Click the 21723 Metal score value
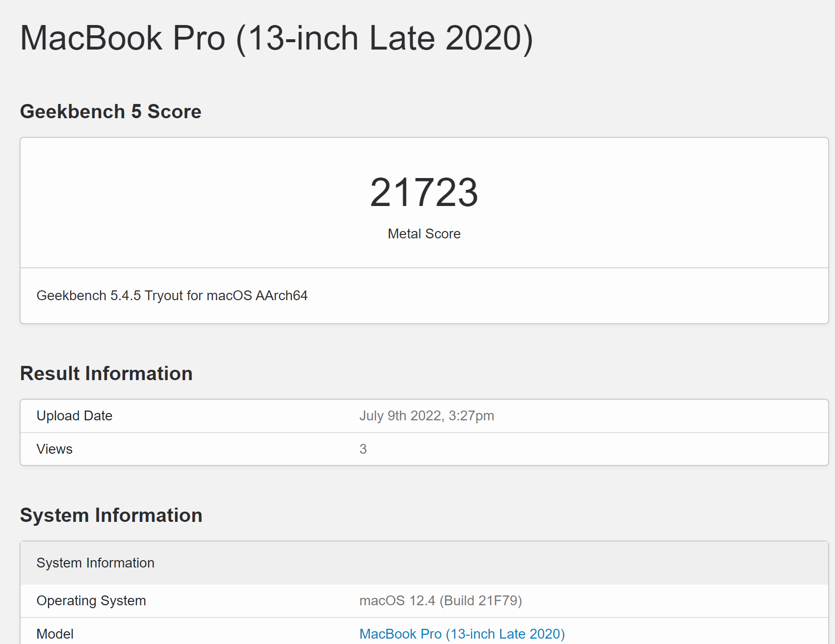 (x=424, y=192)
